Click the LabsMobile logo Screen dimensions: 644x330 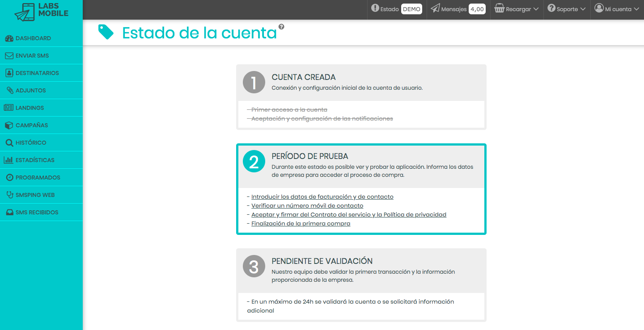(x=41, y=11)
